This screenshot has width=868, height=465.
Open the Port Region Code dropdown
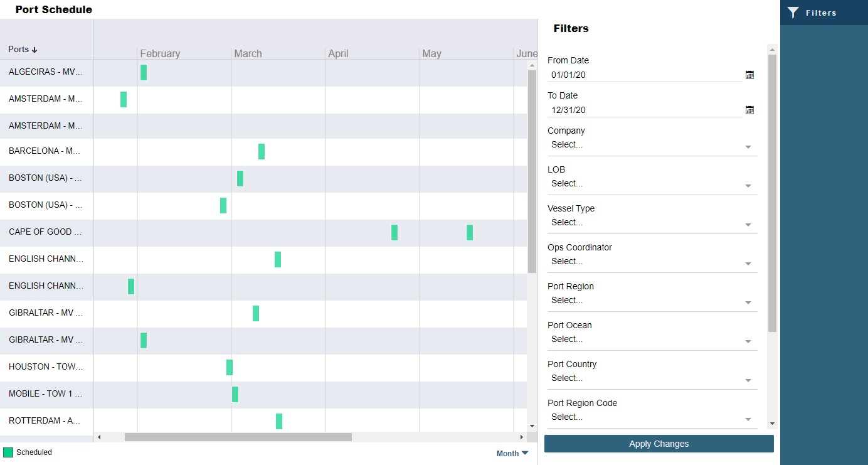click(748, 419)
